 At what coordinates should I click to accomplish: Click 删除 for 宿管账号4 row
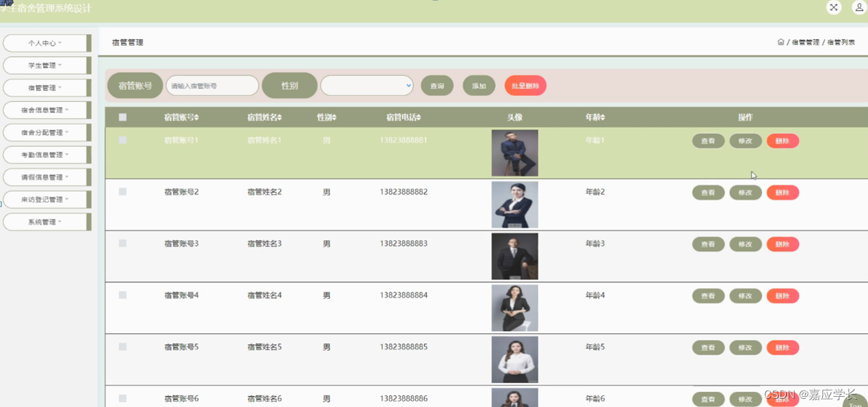click(782, 296)
